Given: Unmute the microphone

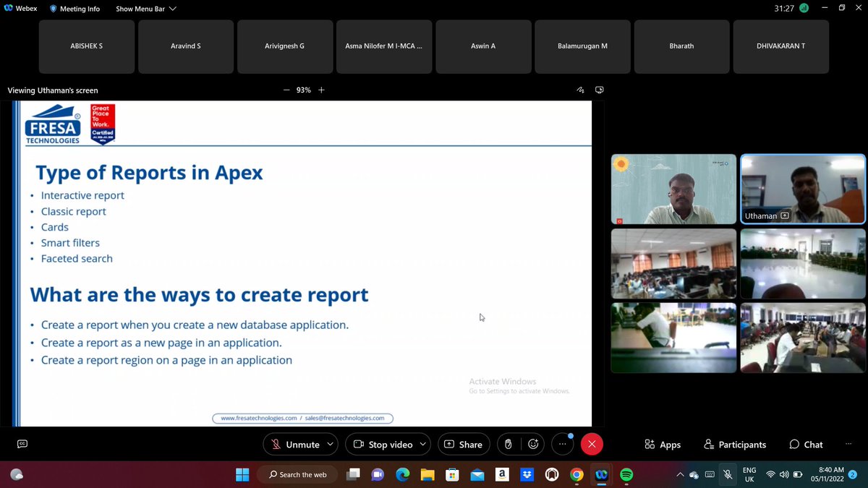Looking at the screenshot, I should click(294, 445).
